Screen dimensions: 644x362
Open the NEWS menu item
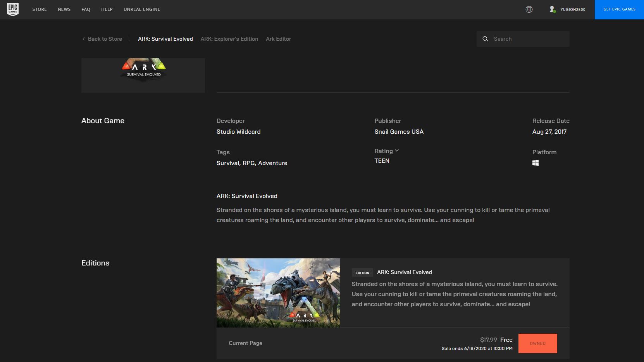point(64,9)
